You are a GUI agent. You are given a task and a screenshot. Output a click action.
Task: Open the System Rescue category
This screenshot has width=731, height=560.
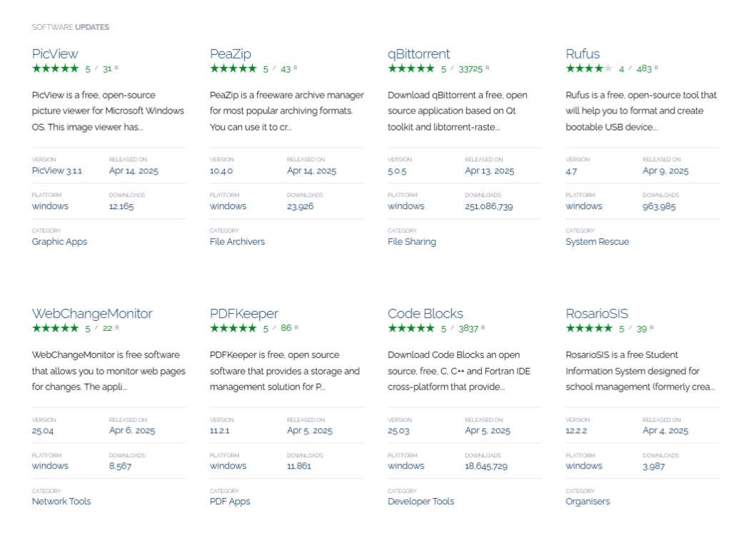point(597,242)
